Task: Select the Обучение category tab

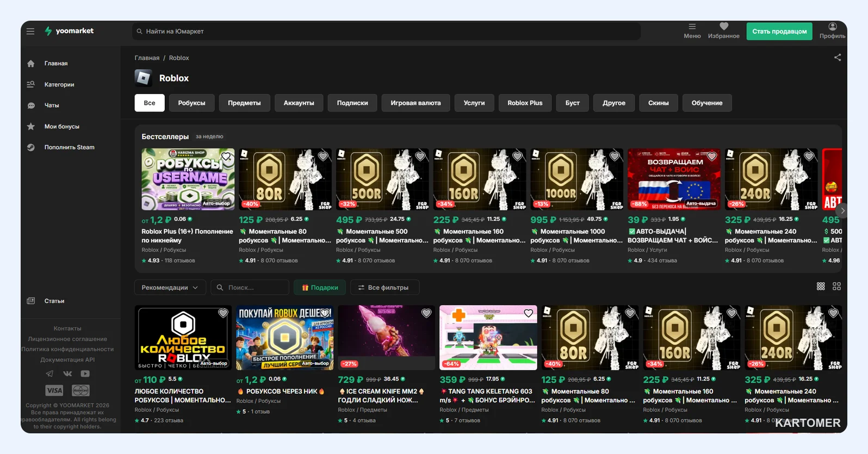Action: coord(707,103)
